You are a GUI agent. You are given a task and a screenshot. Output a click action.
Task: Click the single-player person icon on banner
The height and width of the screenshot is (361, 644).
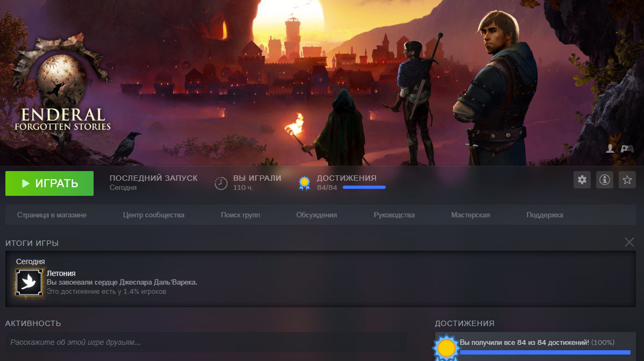pyautogui.click(x=610, y=149)
